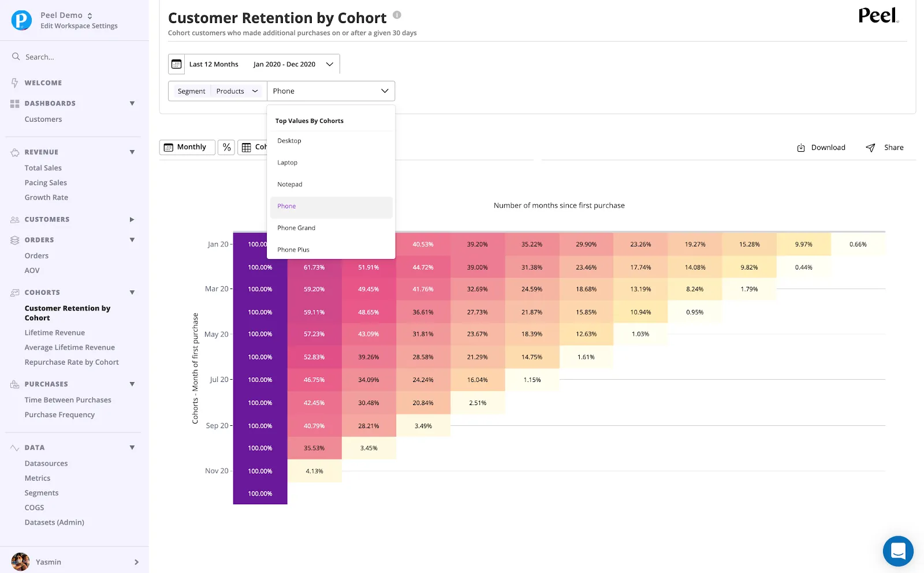
Task: Open the chat support bubble
Action: [x=898, y=551]
